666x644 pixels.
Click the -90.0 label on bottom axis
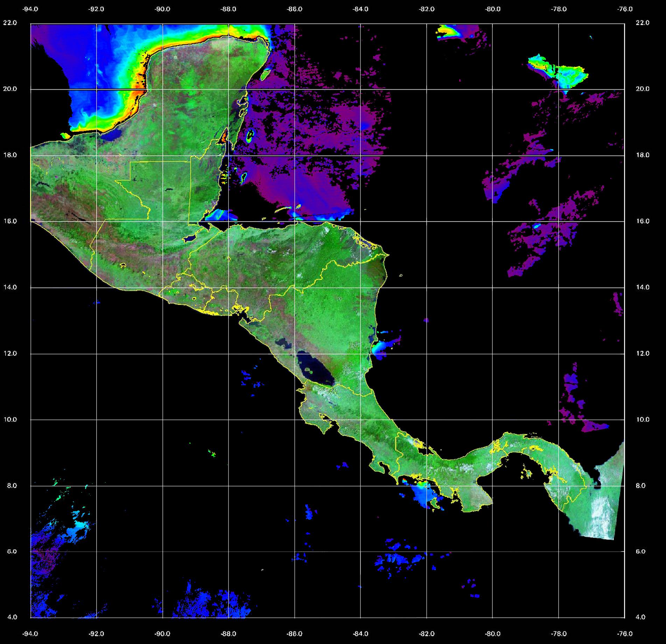pyautogui.click(x=163, y=634)
